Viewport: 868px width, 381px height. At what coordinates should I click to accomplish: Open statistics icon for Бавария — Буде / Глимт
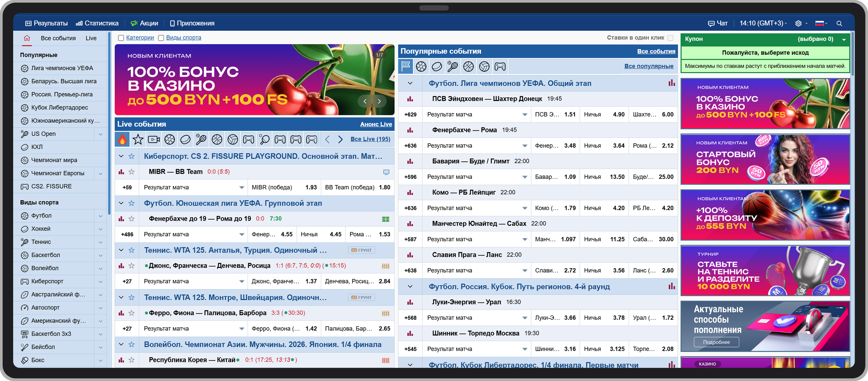[410, 161]
